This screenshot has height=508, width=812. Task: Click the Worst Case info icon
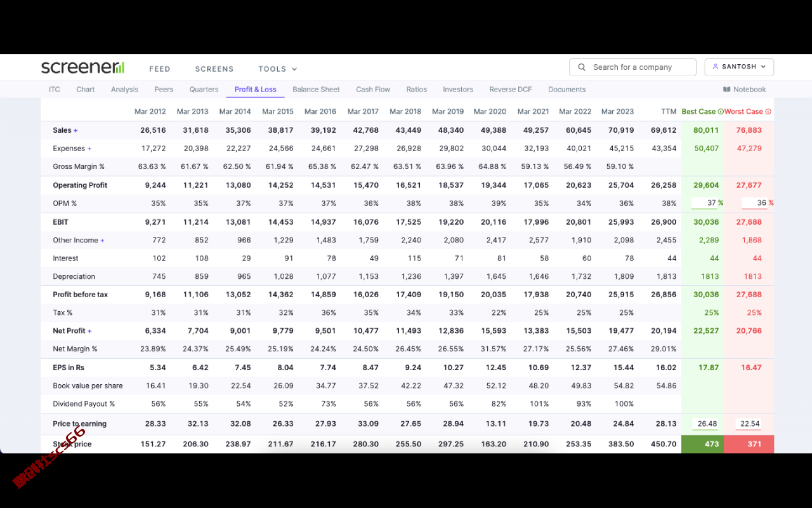point(768,112)
